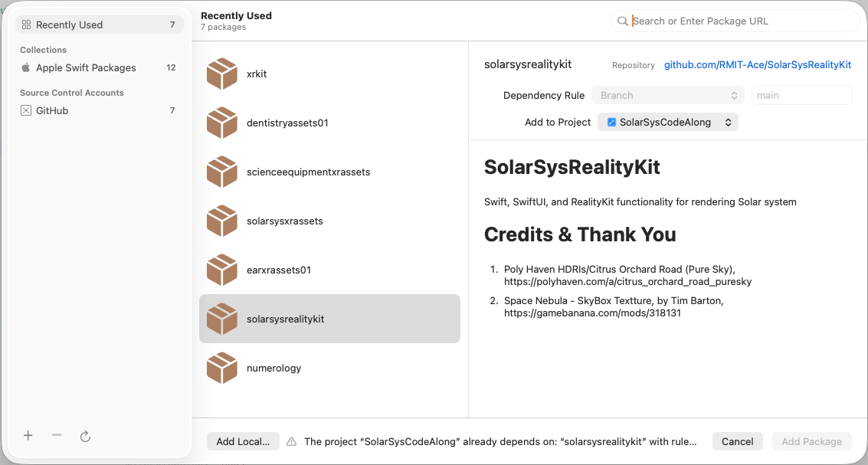The image size is (868, 465).
Task: Open the Dependency Rule Branch dropdown
Action: coord(667,96)
